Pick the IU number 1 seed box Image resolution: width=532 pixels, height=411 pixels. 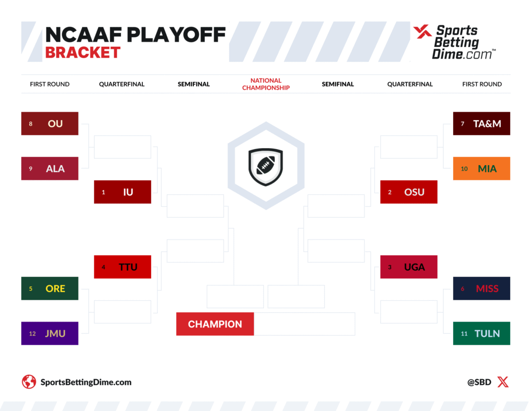click(123, 192)
